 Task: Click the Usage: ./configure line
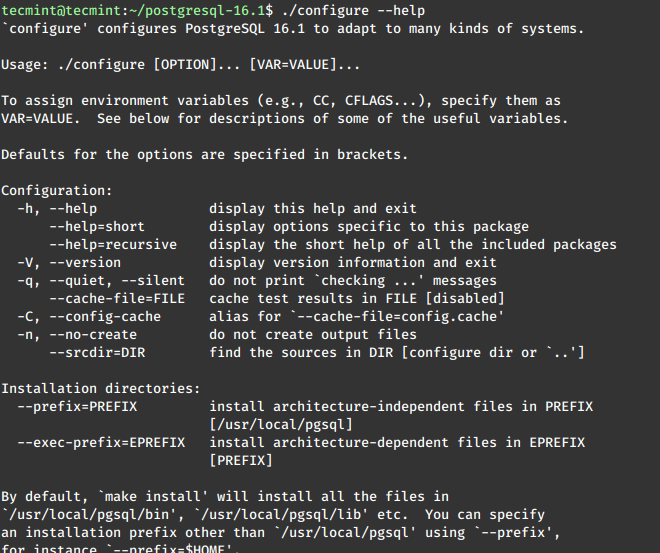click(181, 65)
